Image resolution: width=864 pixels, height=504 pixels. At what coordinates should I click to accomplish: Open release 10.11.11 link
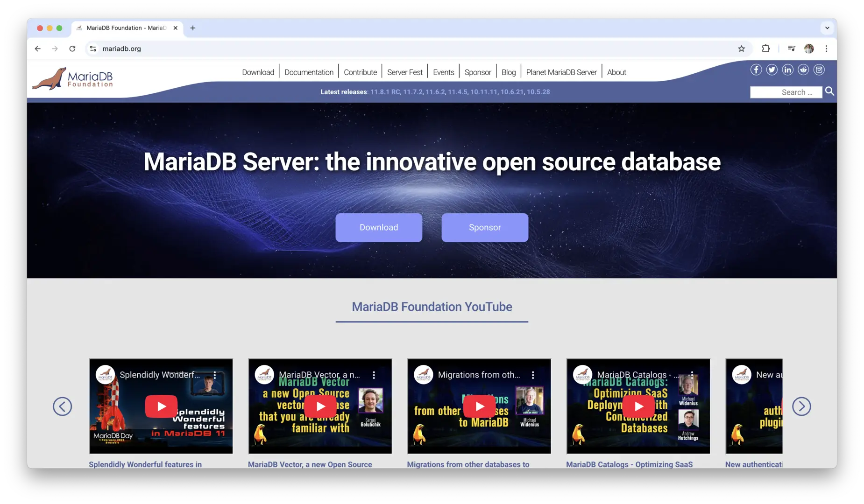point(483,92)
